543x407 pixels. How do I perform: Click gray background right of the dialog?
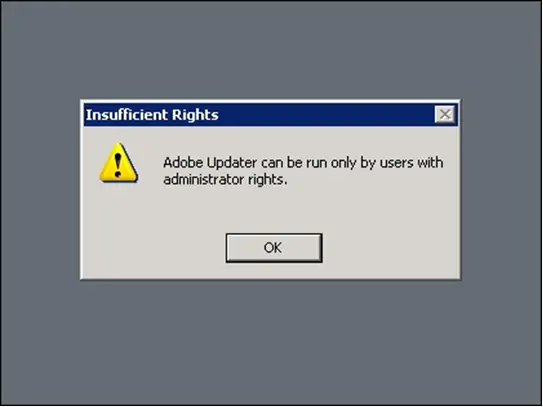click(501, 189)
